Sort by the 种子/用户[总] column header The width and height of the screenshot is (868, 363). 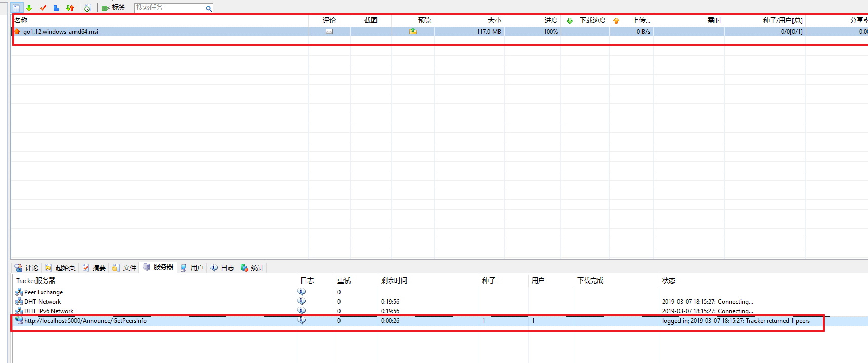click(x=783, y=20)
